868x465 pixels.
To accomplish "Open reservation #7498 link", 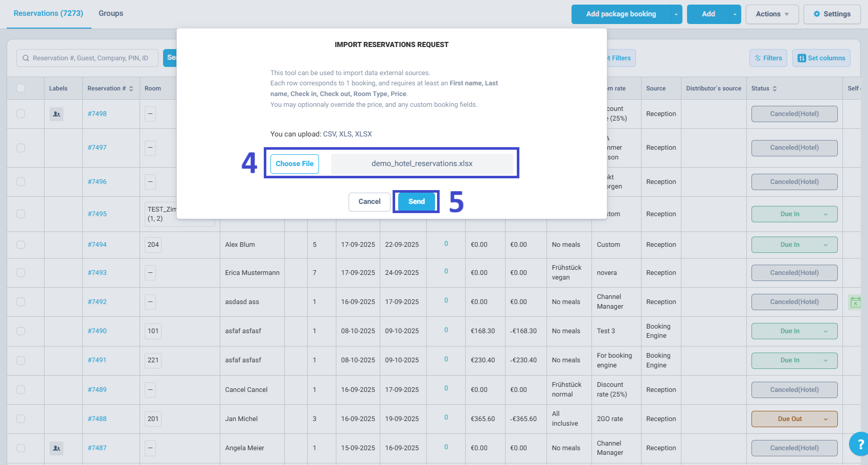I will [x=97, y=114].
